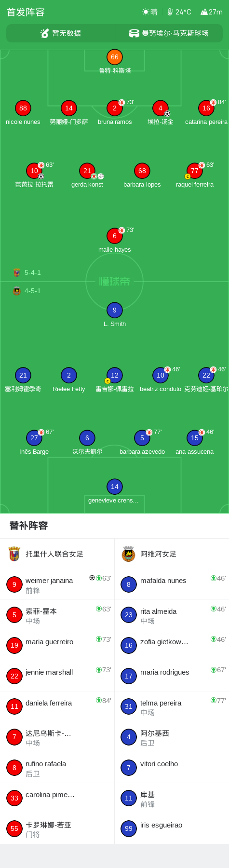Tap player 6 maile hayes
The height and width of the screenshot is (868, 229).
pyautogui.click(x=115, y=241)
